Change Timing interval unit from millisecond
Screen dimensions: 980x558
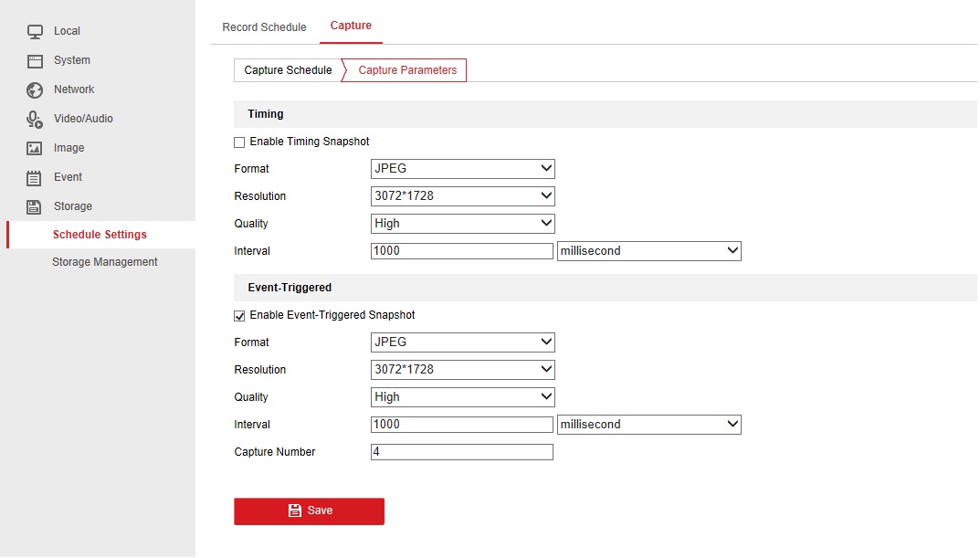648,251
